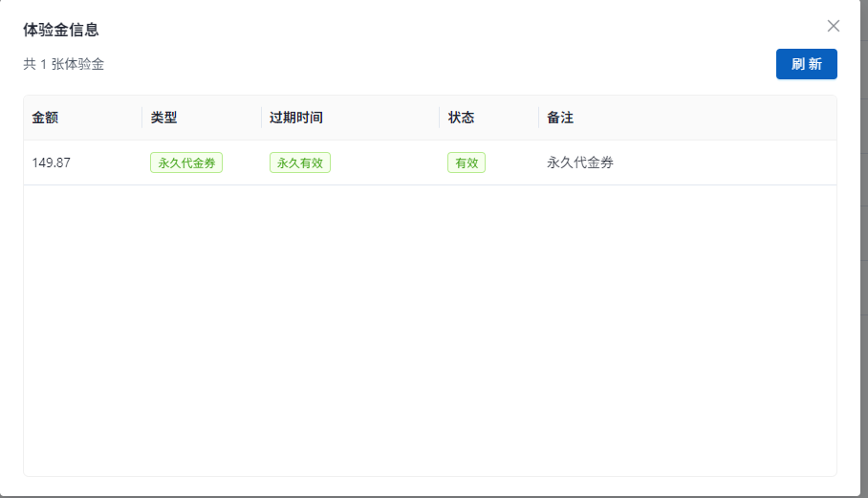Click the 永久代金券 text in 备注 column
Viewport: 868px width, 498px height.
pyautogui.click(x=579, y=162)
